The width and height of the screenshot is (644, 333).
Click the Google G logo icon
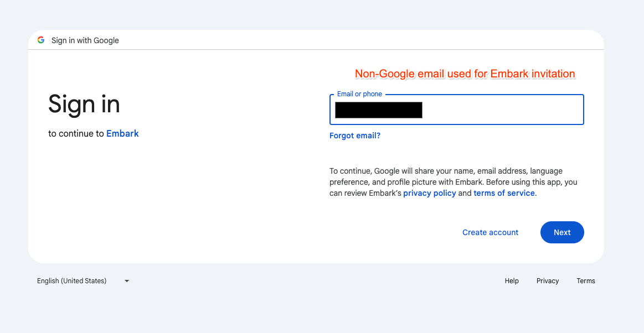40,40
